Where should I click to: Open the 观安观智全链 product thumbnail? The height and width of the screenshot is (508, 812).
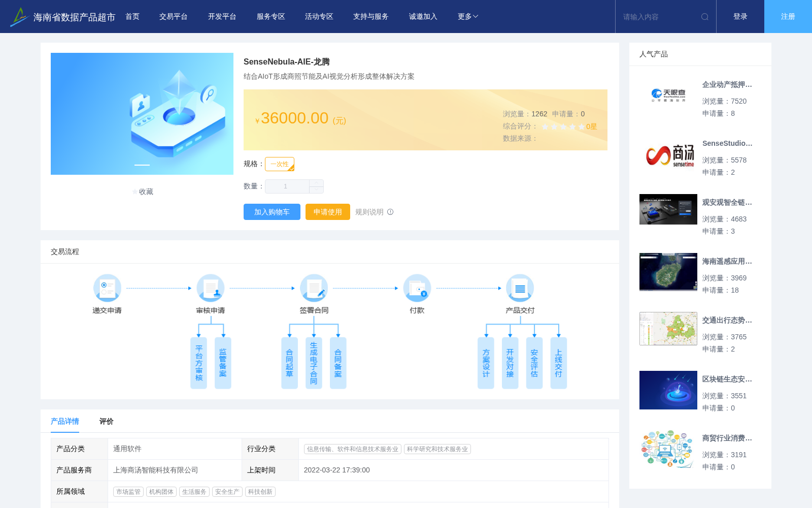click(668, 209)
